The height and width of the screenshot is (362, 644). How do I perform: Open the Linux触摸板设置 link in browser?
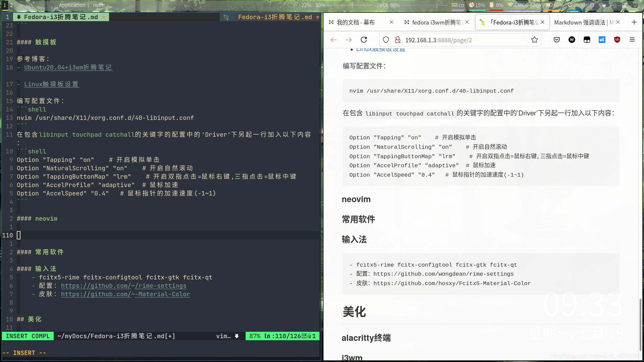point(381,49)
